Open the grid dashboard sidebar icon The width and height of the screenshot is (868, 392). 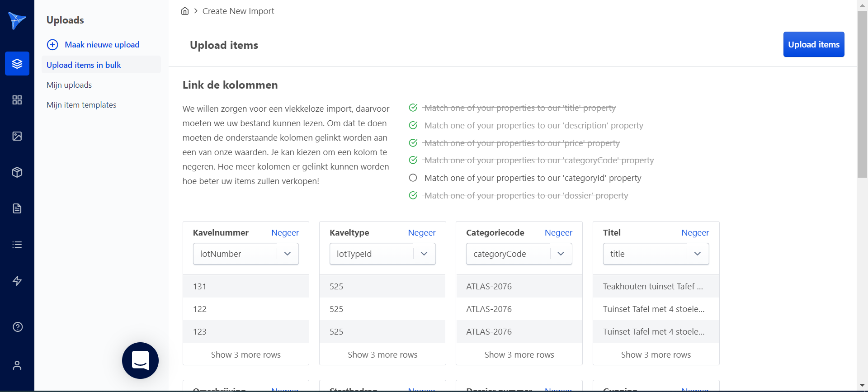click(17, 100)
